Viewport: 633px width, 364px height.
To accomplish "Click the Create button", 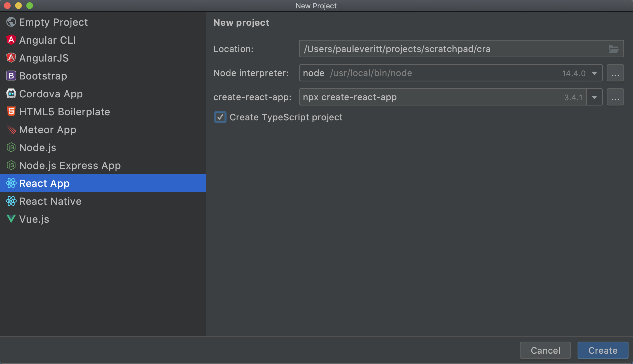I will [602, 350].
